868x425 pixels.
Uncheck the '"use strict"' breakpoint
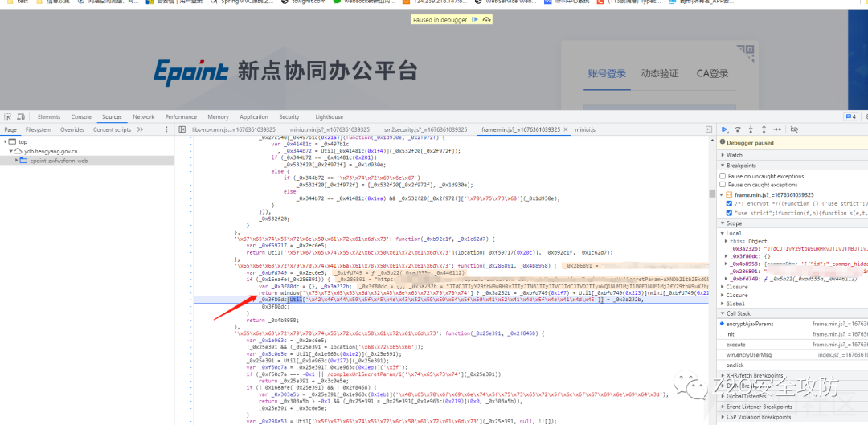coord(729,212)
